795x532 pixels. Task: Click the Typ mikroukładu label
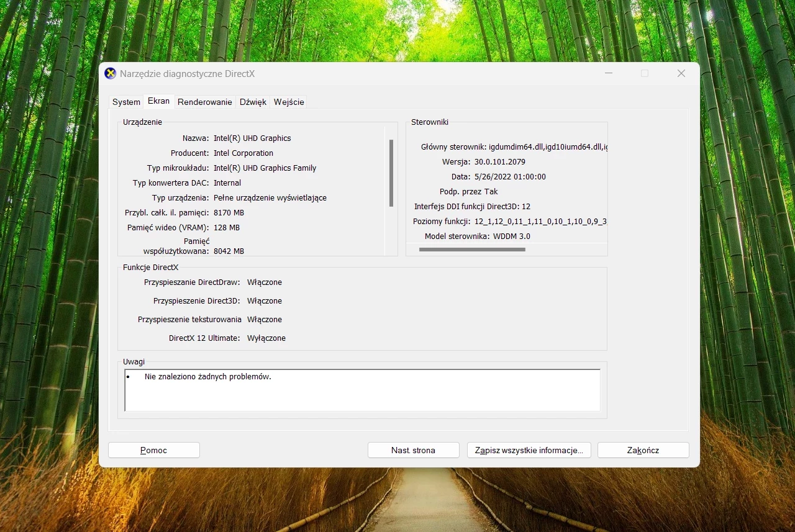(x=178, y=168)
